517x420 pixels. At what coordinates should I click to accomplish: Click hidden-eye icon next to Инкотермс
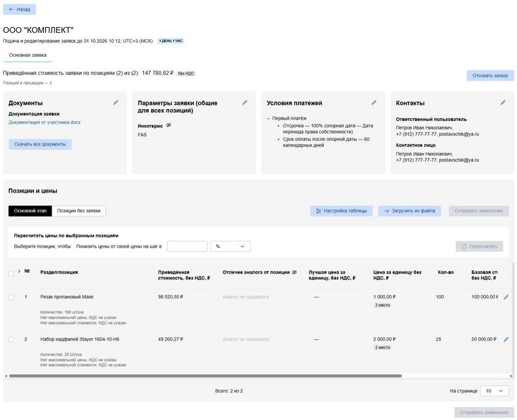169,125
